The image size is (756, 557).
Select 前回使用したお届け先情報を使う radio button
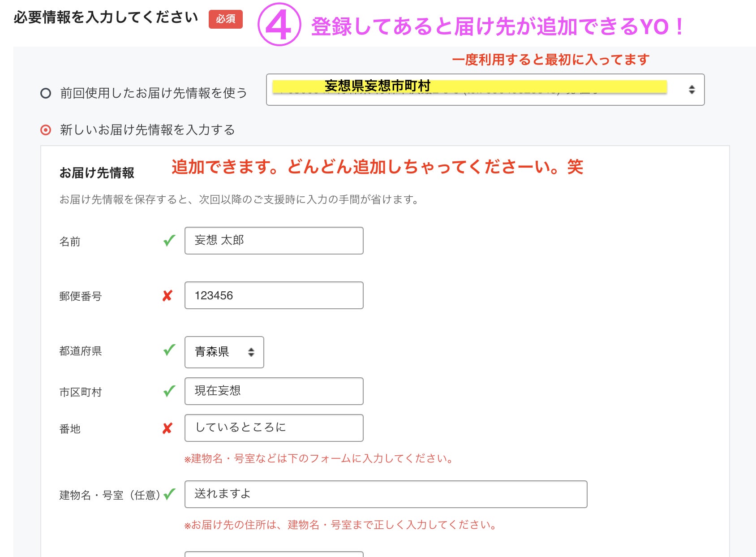tap(46, 93)
